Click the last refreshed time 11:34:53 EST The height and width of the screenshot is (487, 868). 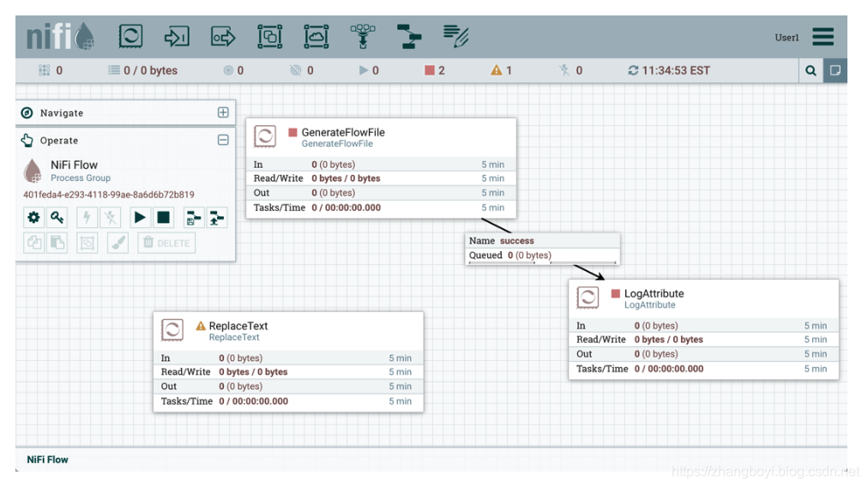tap(675, 70)
